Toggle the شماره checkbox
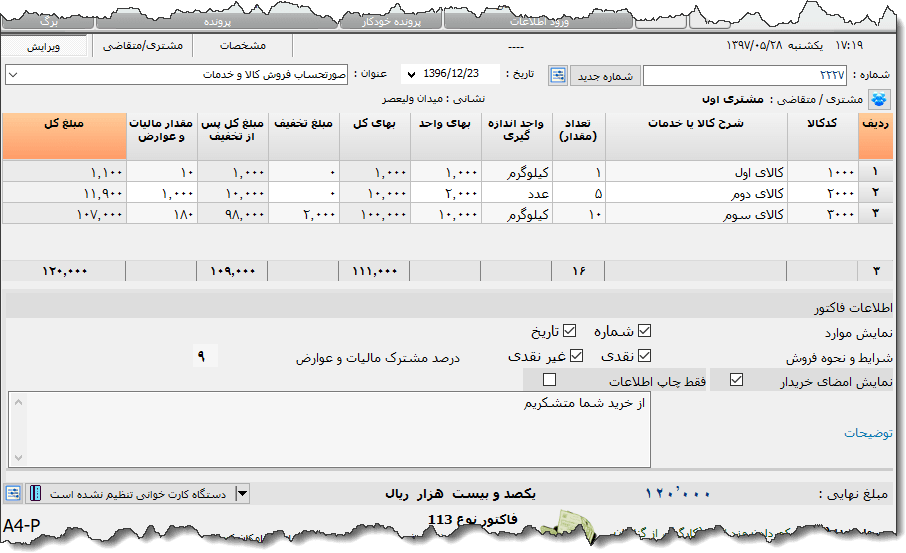The image size is (906, 553). tap(644, 331)
